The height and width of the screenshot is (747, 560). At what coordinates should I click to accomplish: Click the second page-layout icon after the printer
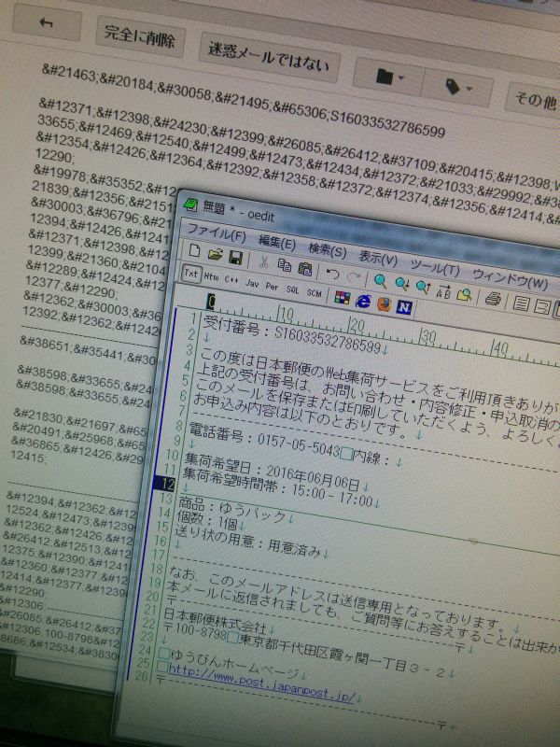pos(541,307)
